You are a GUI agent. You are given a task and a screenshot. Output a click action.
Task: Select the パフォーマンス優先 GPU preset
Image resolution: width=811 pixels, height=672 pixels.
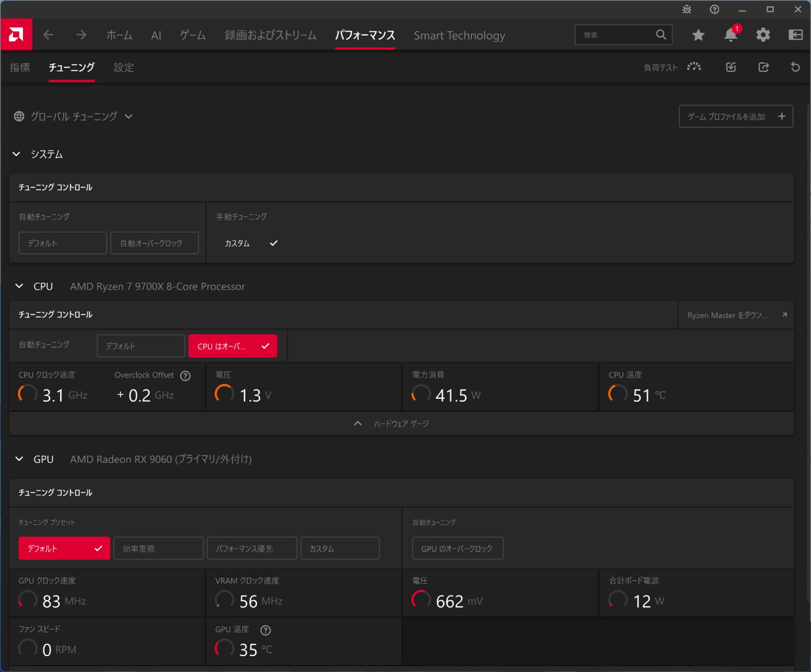click(252, 548)
